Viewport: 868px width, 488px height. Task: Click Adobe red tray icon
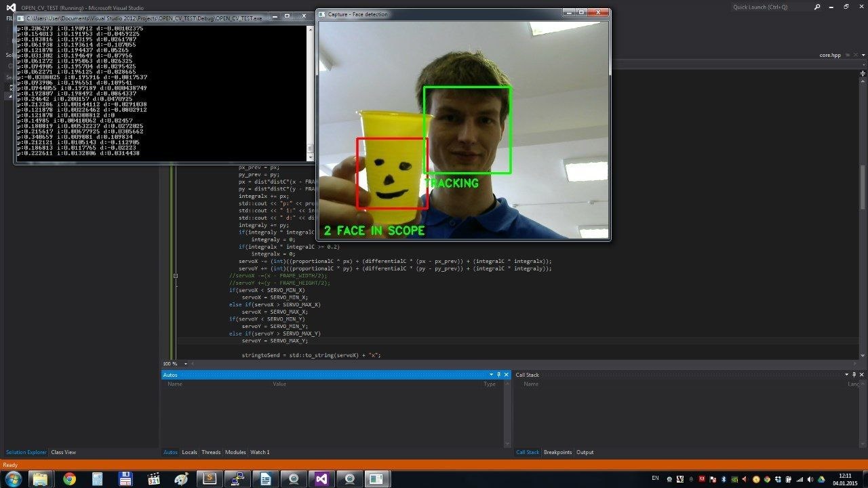click(702, 479)
